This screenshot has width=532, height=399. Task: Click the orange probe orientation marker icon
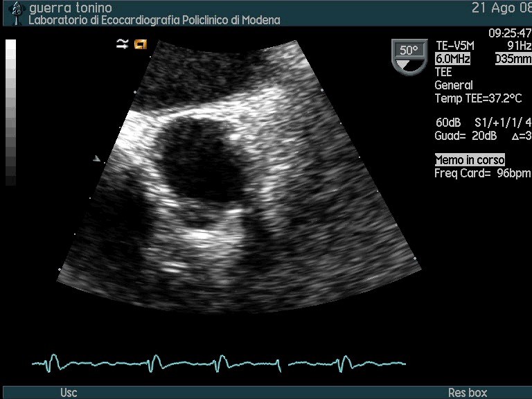[141, 44]
